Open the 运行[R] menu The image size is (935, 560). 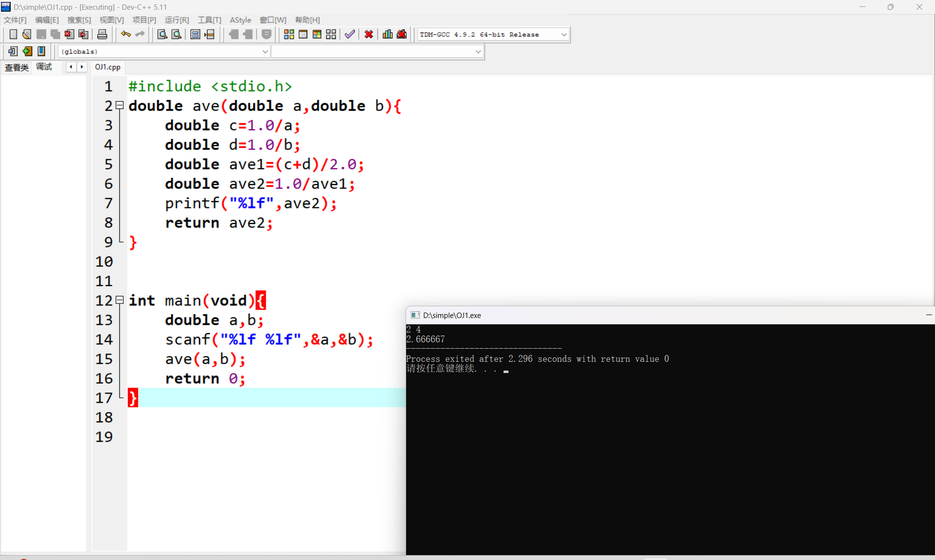(x=176, y=20)
